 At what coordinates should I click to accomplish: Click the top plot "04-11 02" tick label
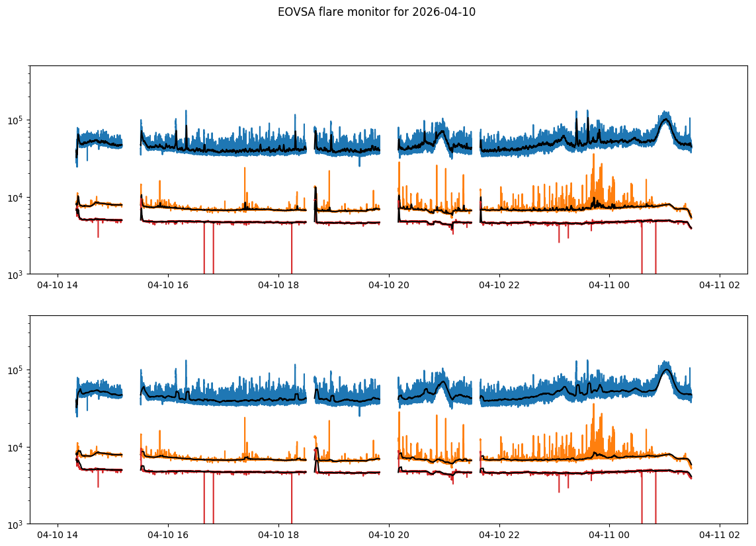pos(720,285)
